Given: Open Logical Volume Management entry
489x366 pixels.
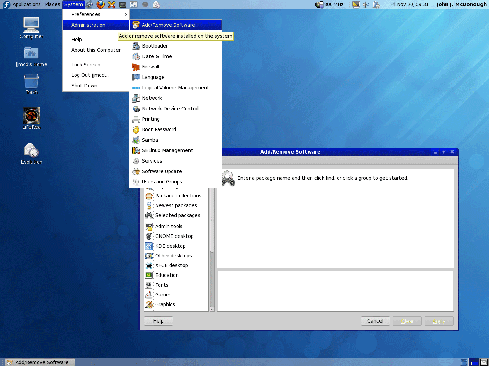Looking at the screenshot, I should coord(175,88).
